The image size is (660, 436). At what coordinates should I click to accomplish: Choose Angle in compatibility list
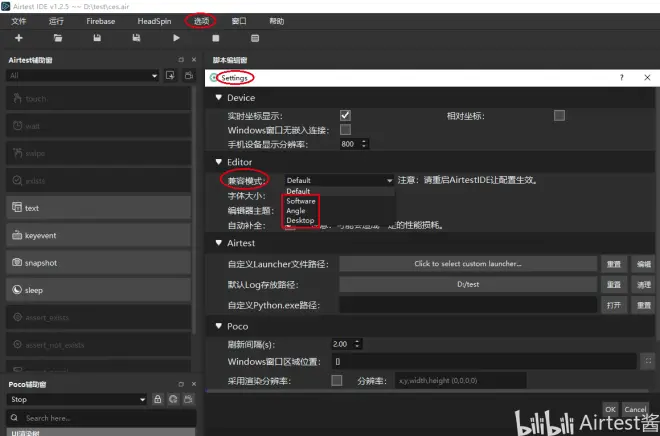pos(295,210)
